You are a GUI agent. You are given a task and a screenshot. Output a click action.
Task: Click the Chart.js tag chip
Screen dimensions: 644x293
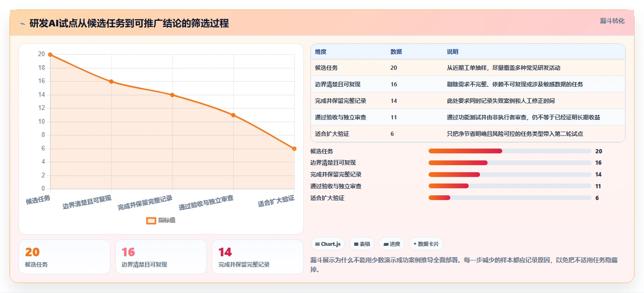point(327,244)
